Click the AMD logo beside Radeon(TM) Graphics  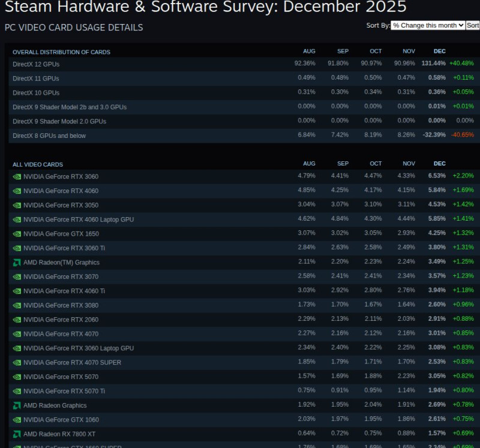pos(17,263)
